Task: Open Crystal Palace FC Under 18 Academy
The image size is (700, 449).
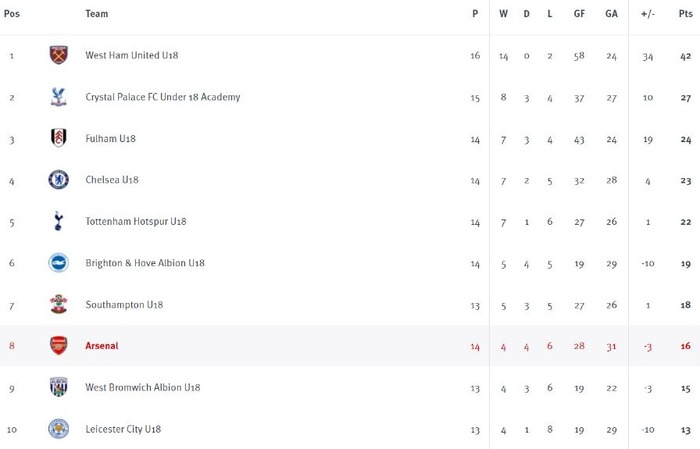Action: click(162, 97)
